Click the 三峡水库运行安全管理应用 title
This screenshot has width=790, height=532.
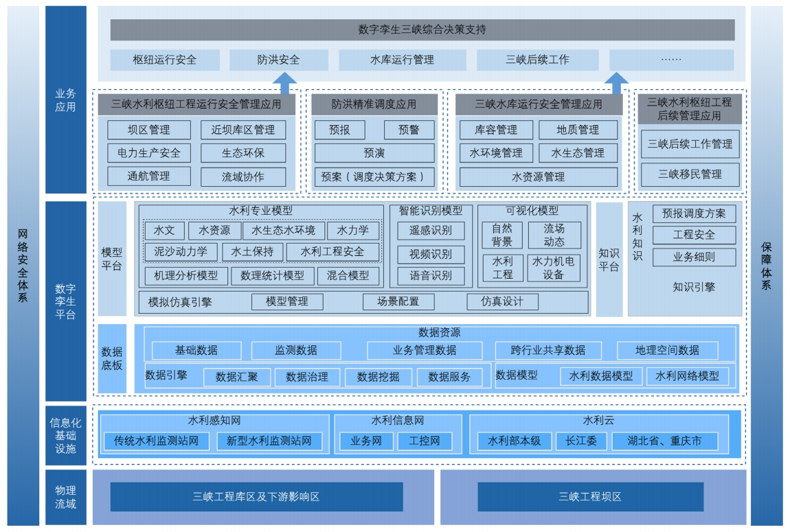[539, 104]
